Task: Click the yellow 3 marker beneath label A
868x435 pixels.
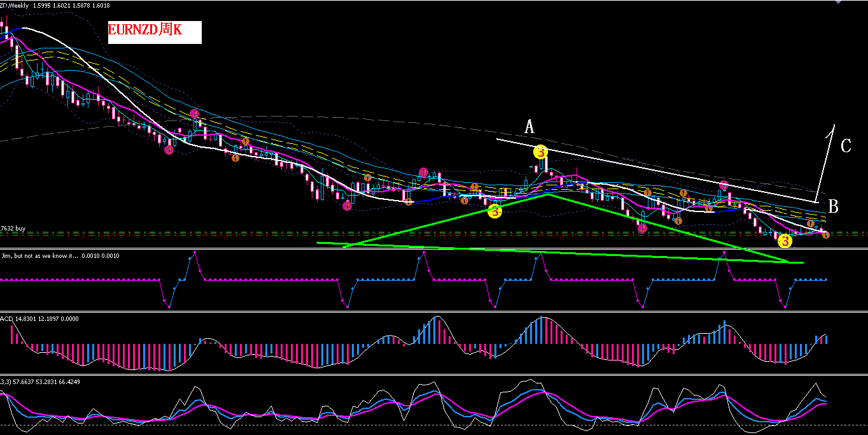Action: click(x=540, y=152)
